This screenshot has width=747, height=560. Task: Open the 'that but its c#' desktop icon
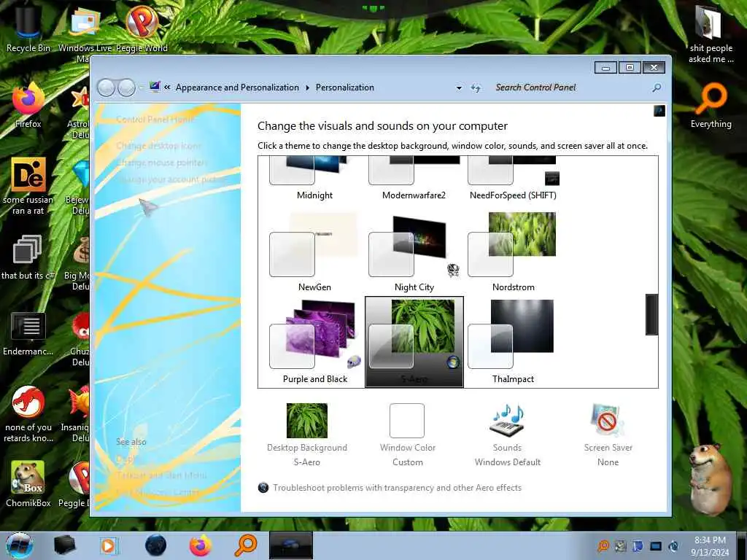28,257
